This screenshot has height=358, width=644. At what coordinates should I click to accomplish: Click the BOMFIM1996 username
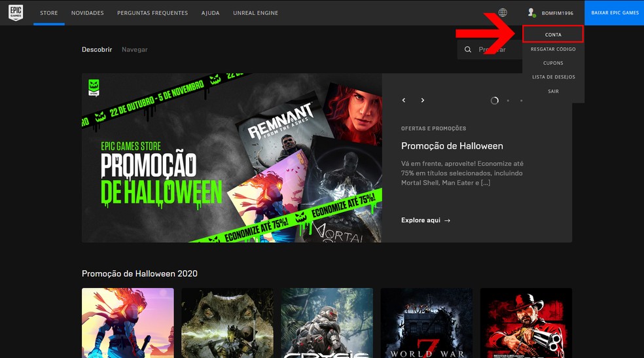(x=558, y=13)
